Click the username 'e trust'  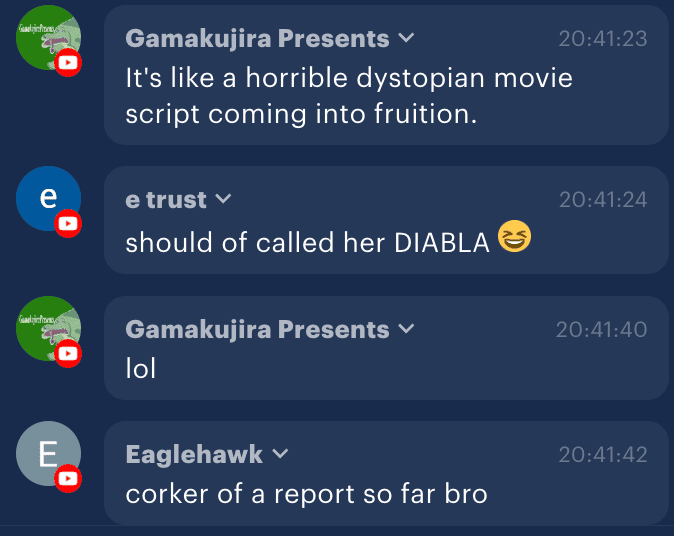pyautogui.click(x=166, y=200)
